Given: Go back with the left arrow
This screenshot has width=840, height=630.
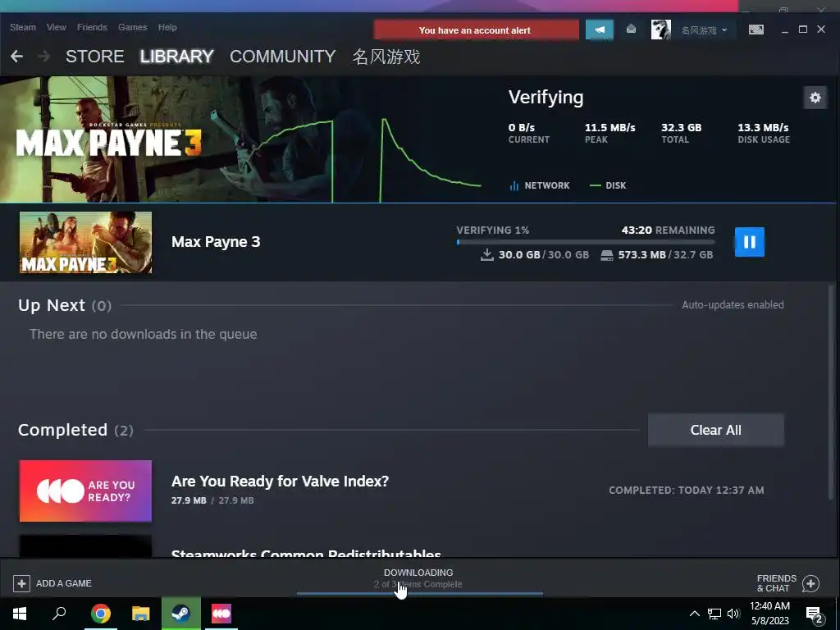Looking at the screenshot, I should click(x=16, y=57).
